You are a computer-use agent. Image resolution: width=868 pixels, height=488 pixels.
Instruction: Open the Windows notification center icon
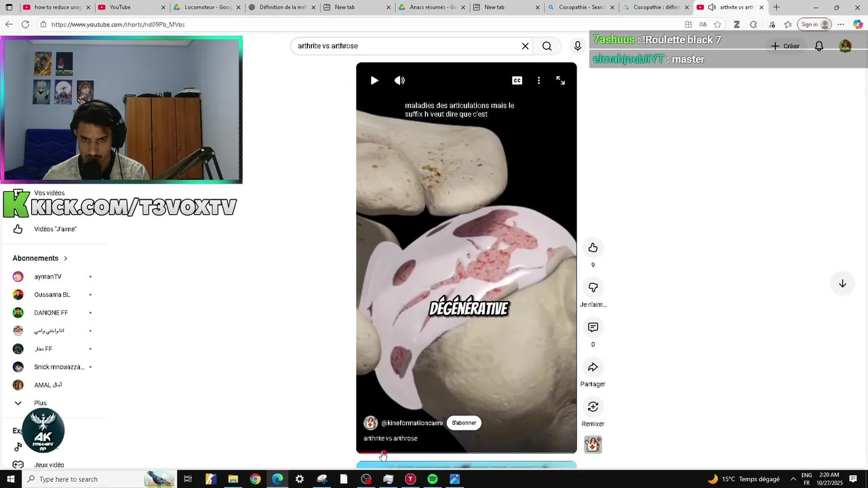click(x=852, y=479)
